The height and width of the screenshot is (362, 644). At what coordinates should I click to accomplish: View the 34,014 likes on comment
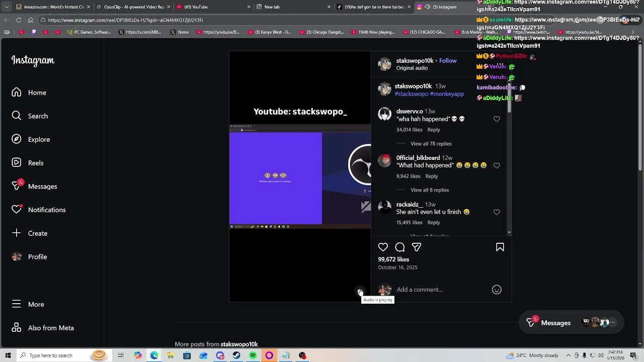pyautogui.click(x=410, y=130)
